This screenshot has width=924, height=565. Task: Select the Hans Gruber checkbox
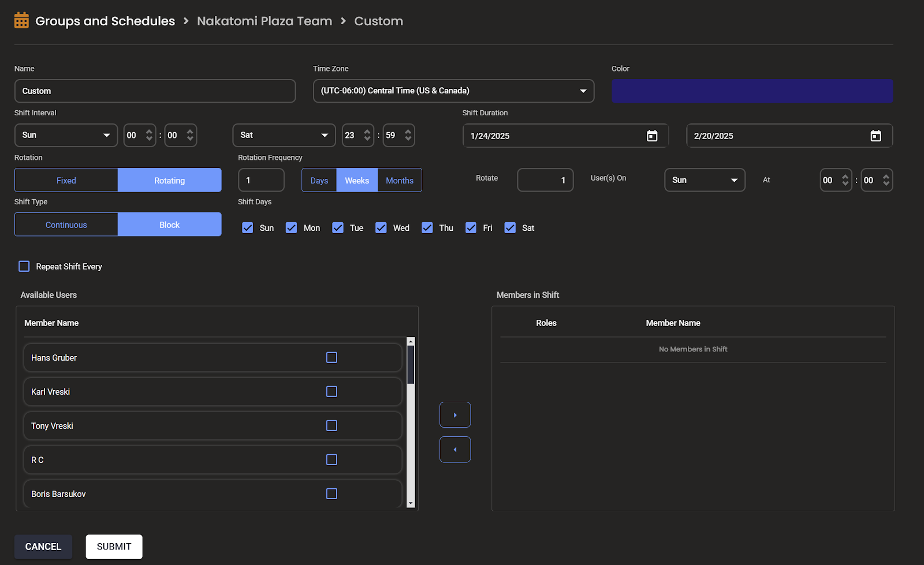331,358
